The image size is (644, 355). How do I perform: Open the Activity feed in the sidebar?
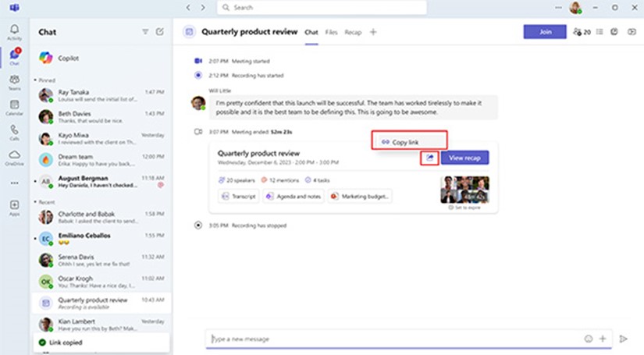coord(14,32)
